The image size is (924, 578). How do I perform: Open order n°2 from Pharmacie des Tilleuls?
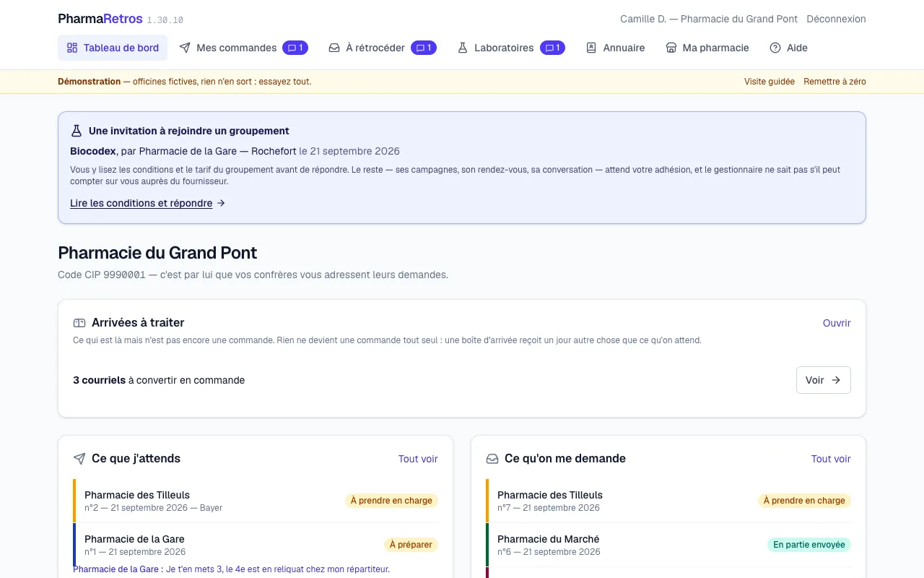click(256, 501)
